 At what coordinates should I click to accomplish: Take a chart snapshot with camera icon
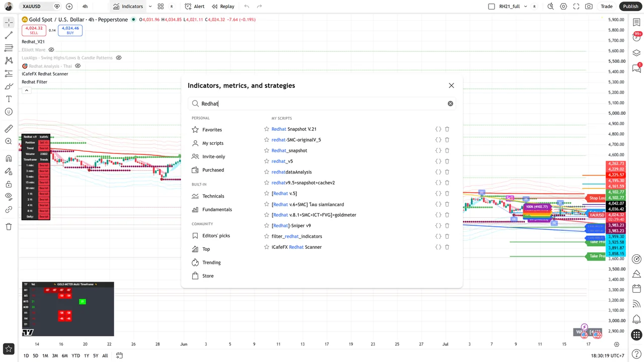pyautogui.click(x=589, y=7)
